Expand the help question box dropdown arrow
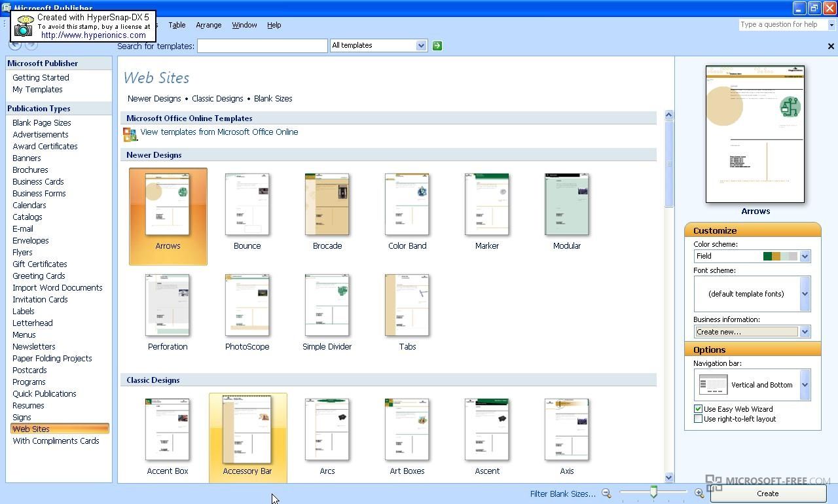This screenshot has height=504, width=838. pyautogui.click(x=831, y=25)
